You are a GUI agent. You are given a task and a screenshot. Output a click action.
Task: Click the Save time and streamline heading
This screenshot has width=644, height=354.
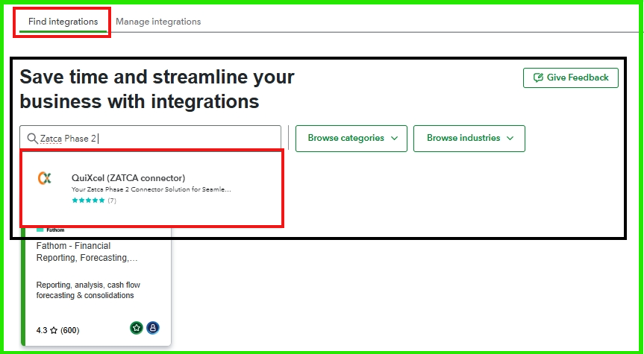tap(157, 89)
